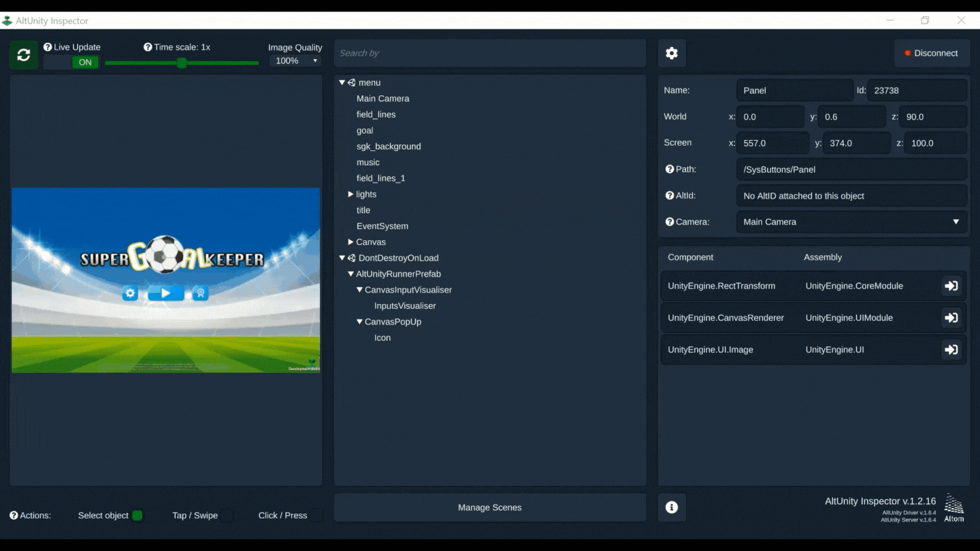
Task: Click the Actions help icon
Action: coord(14,516)
